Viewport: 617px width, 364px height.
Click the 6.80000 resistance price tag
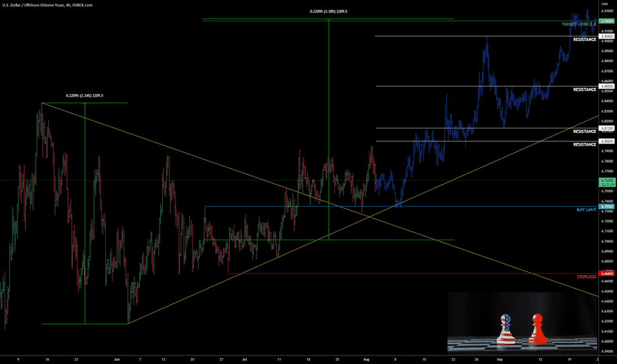(606, 141)
